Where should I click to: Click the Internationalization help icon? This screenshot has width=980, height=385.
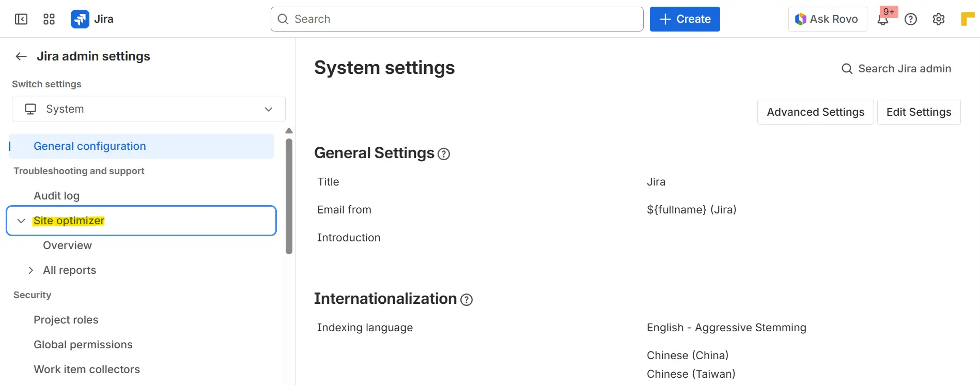pyautogui.click(x=466, y=300)
